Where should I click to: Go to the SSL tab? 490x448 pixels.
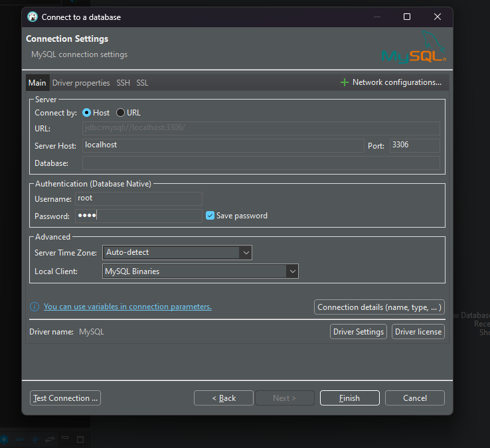142,83
